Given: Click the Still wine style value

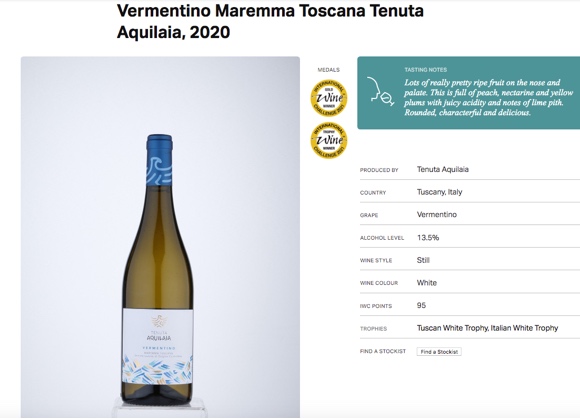Looking at the screenshot, I should point(423,260).
